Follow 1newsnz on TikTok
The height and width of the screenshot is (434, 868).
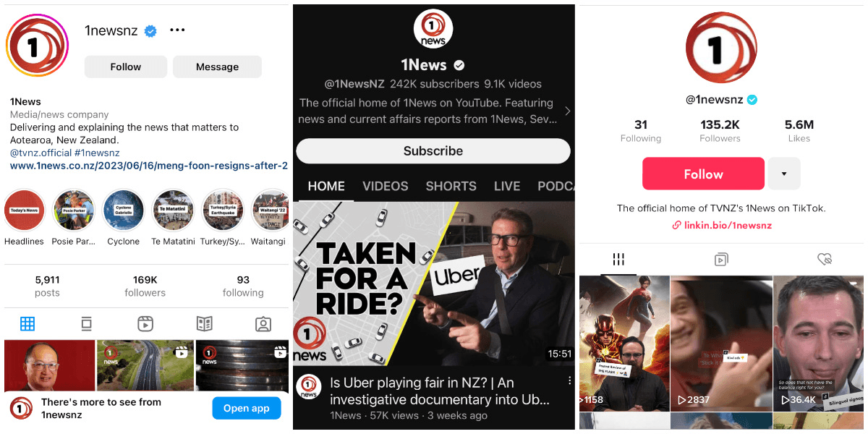click(703, 174)
